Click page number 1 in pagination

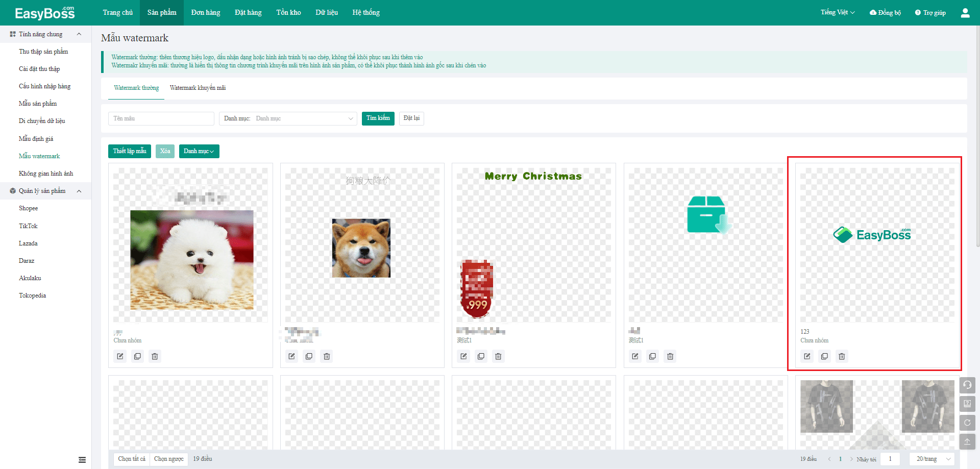[840, 459]
